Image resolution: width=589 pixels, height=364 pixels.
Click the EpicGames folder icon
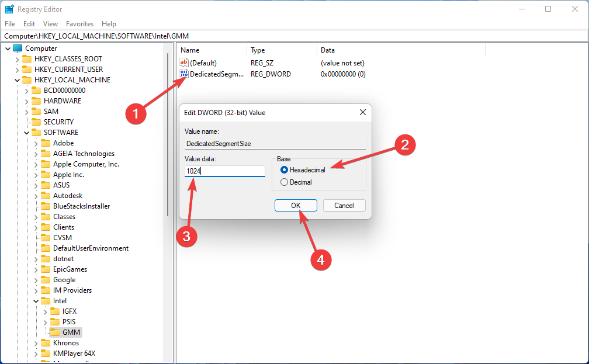pos(46,269)
